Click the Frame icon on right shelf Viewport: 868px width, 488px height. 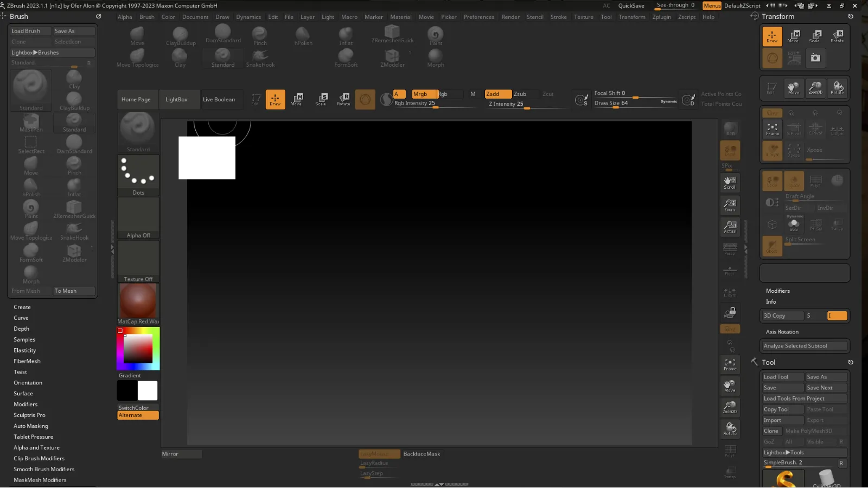[730, 364]
